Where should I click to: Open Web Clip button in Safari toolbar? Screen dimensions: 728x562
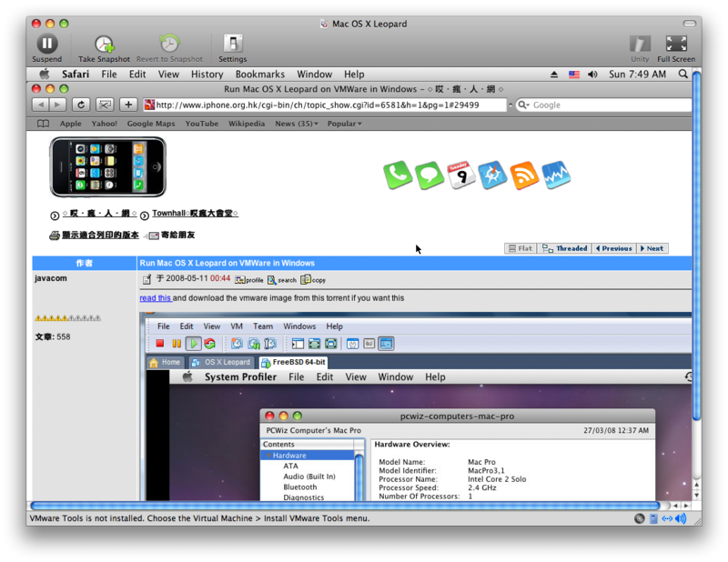(x=105, y=105)
